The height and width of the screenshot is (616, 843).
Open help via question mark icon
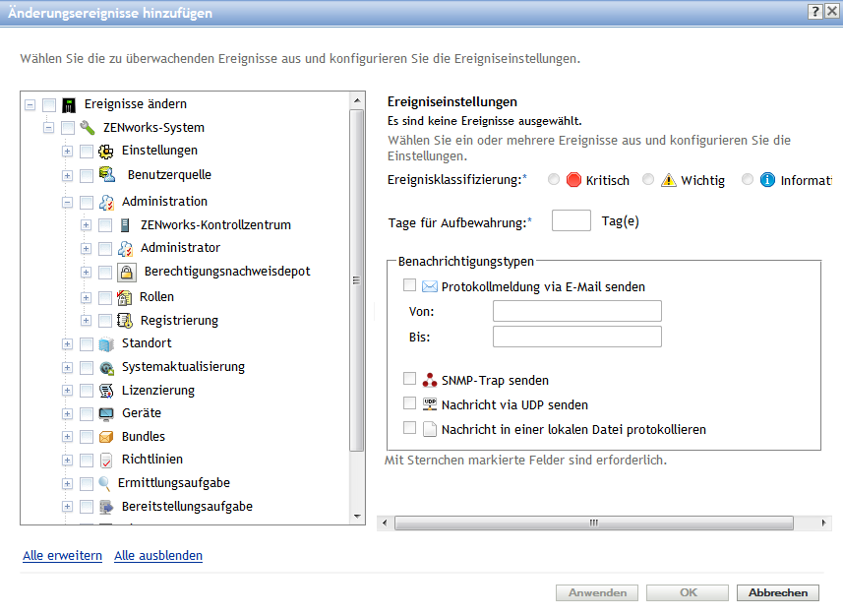815,12
